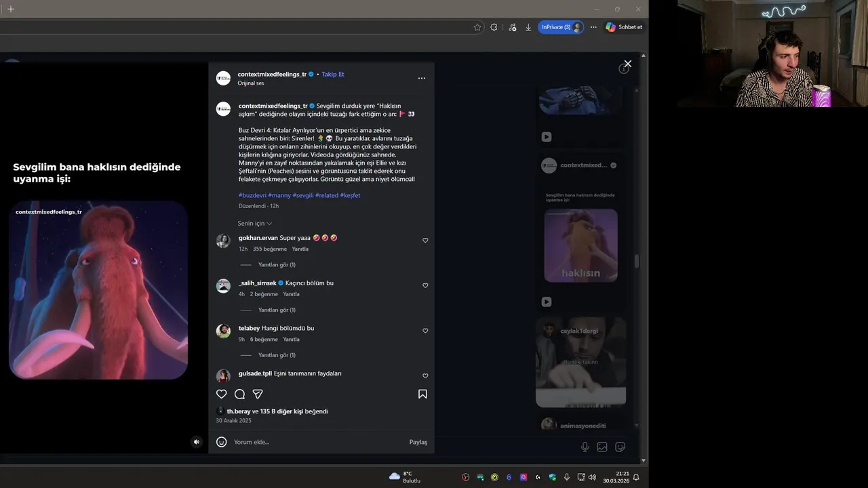The width and height of the screenshot is (868, 488).
Task: Expand the Senin için comment sort dropdown
Action: click(x=255, y=224)
